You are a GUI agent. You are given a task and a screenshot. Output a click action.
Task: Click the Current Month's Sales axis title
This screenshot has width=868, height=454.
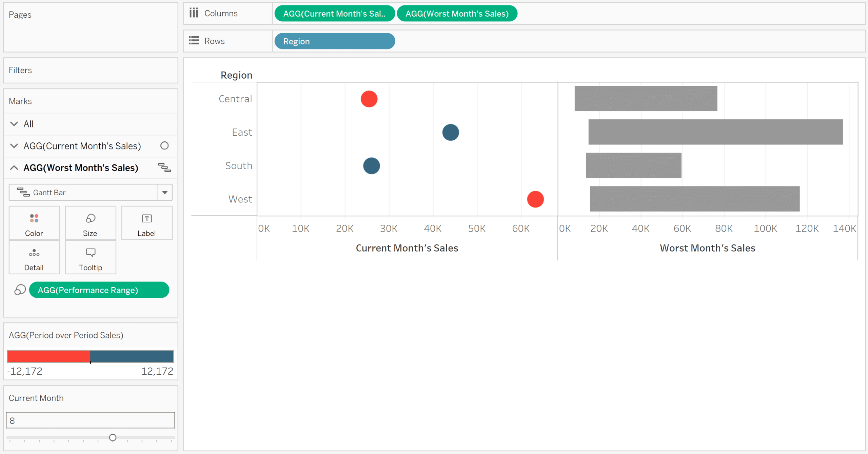click(x=407, y=248)
